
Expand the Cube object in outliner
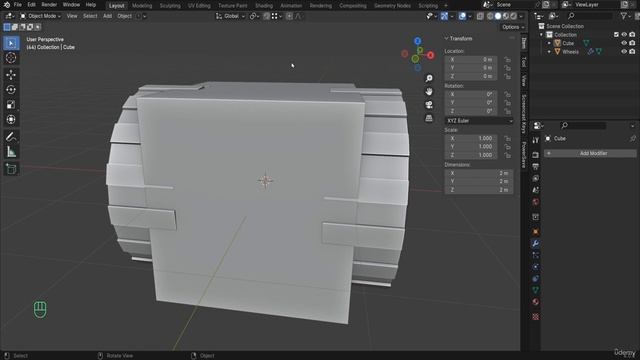click(549, 43)
